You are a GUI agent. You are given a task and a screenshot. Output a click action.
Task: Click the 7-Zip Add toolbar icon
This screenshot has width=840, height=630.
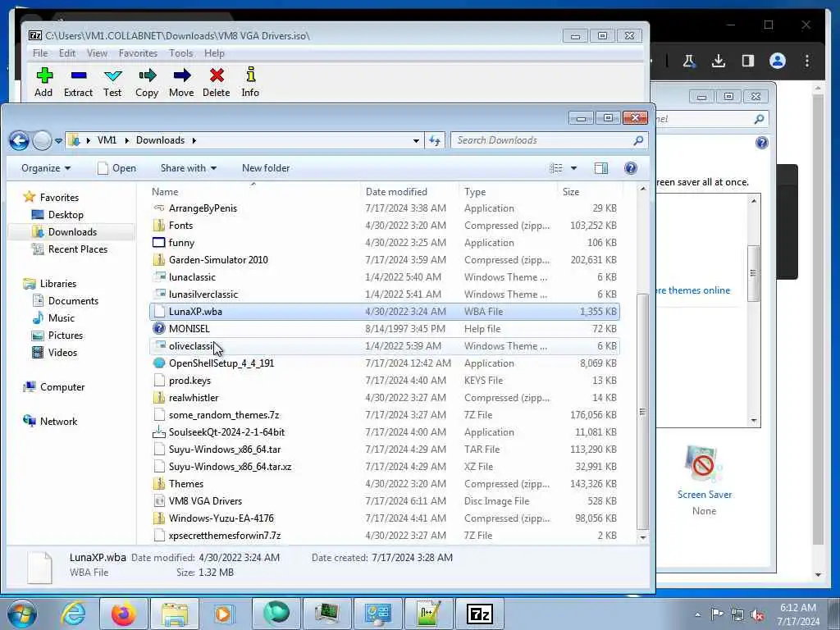[x=44, y=75]
